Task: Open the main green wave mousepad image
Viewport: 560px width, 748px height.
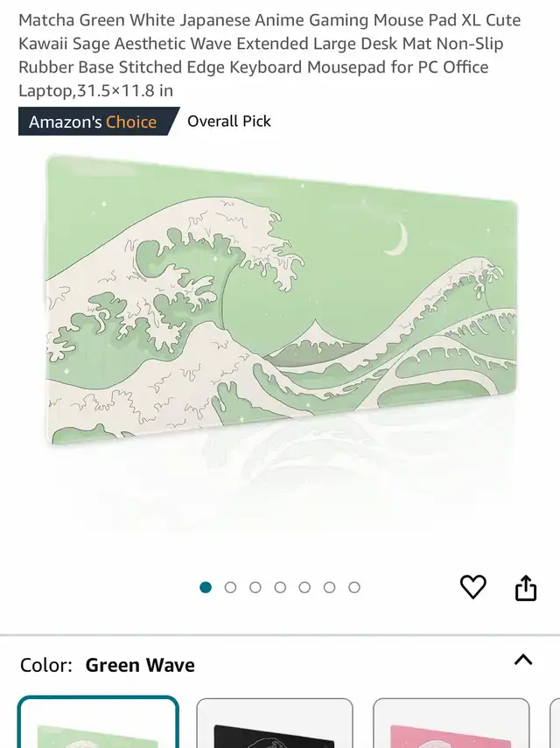Action: pyautogui.click(x=282, y=299)
